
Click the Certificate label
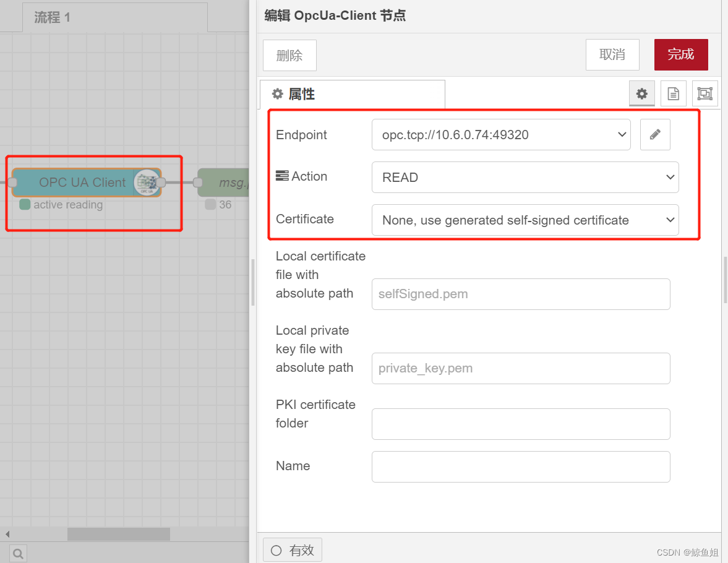point(305,219)
